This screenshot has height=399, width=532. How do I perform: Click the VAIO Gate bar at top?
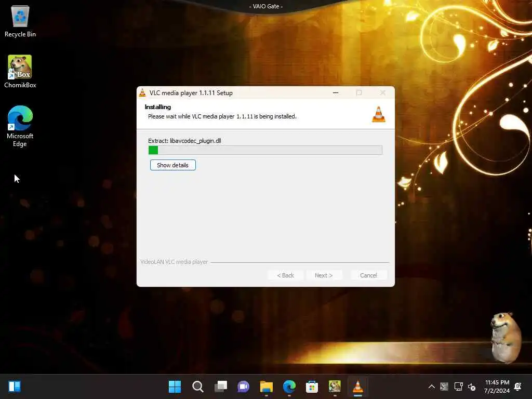(x=266, y=6)
